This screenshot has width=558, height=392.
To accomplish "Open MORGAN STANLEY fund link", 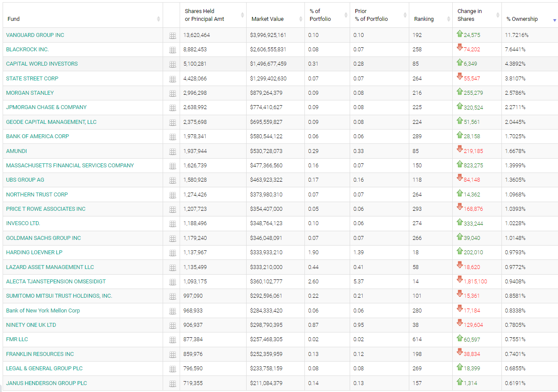I will point(30,93).
